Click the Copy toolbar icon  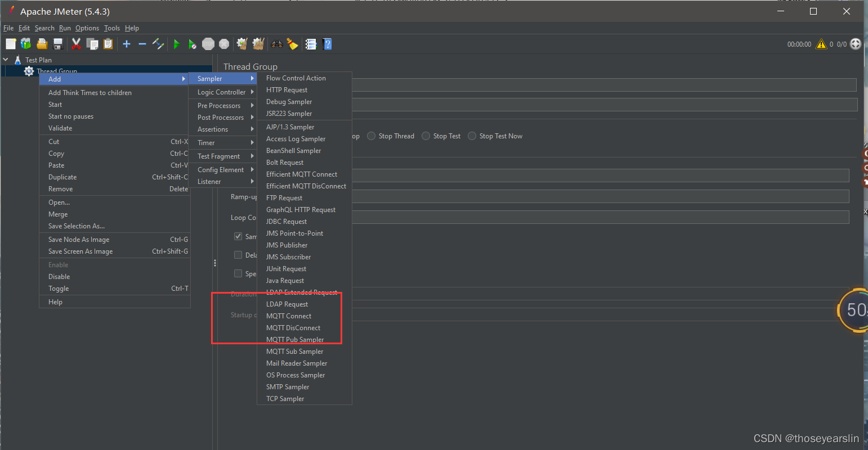[92, 44]
